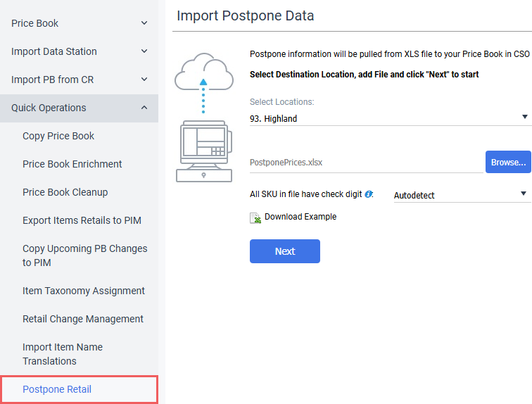Open Copy Price Book menu item
The image size is (532, 404).
point(58,136)
